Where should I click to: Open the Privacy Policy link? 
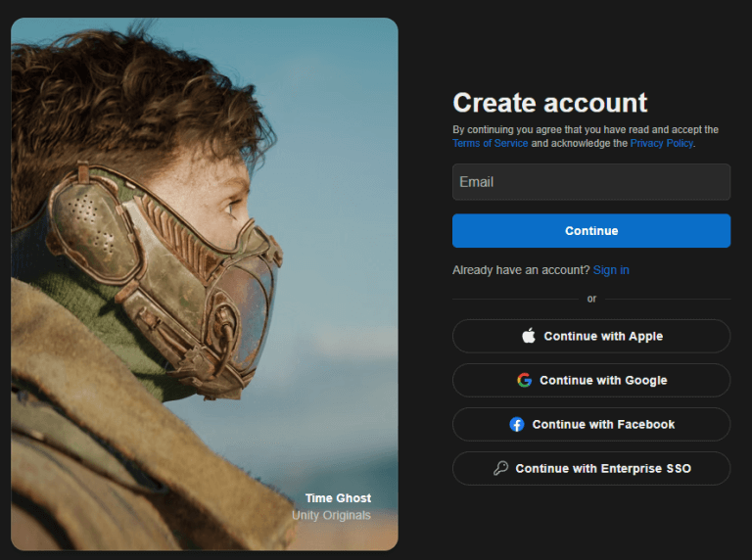coord(661,143)
